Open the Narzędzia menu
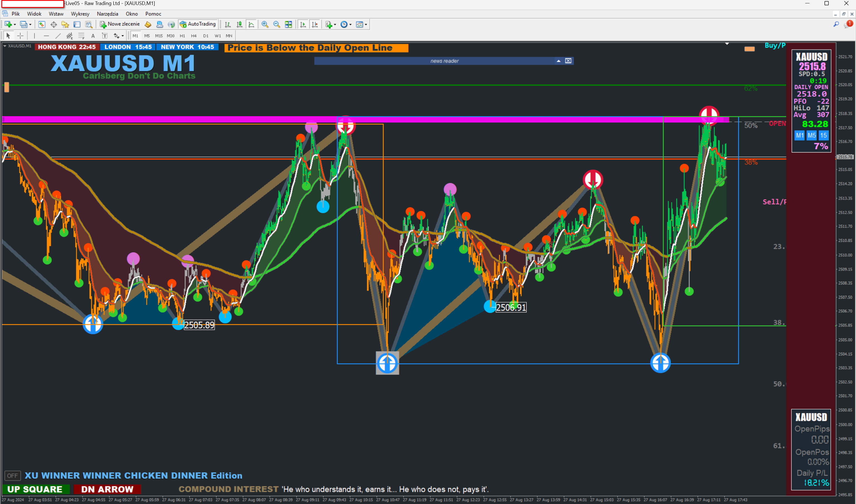The width and height of the screenshot is (856, 504). point(108,14)
